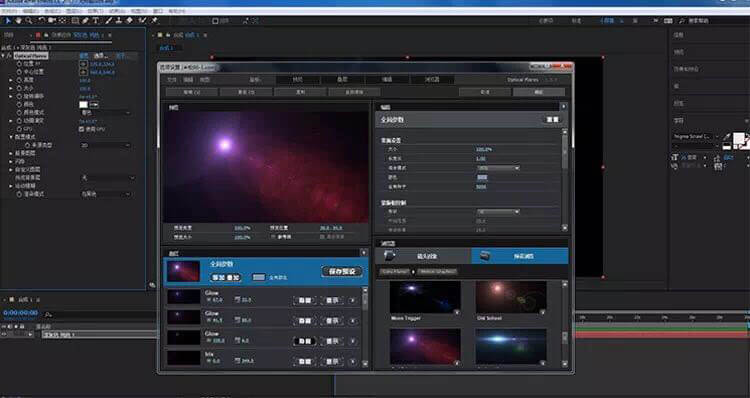The height and width of the screenshot is (398, 750).
Task: Select the Pen tool
Action: (85, 21)
